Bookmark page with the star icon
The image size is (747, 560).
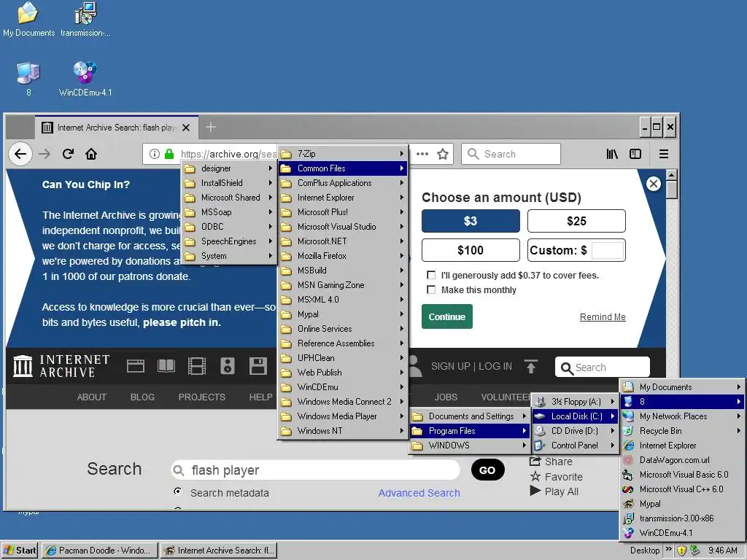tap(443, 154)
